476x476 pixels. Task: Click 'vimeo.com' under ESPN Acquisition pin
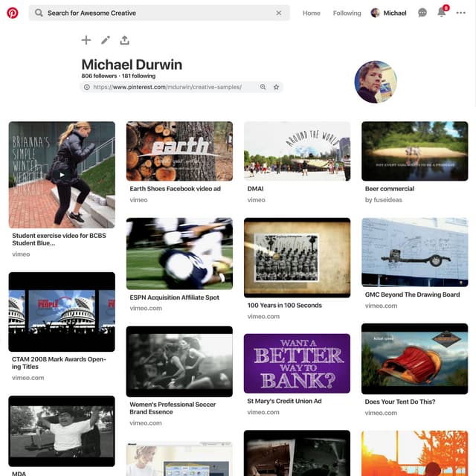146,308
